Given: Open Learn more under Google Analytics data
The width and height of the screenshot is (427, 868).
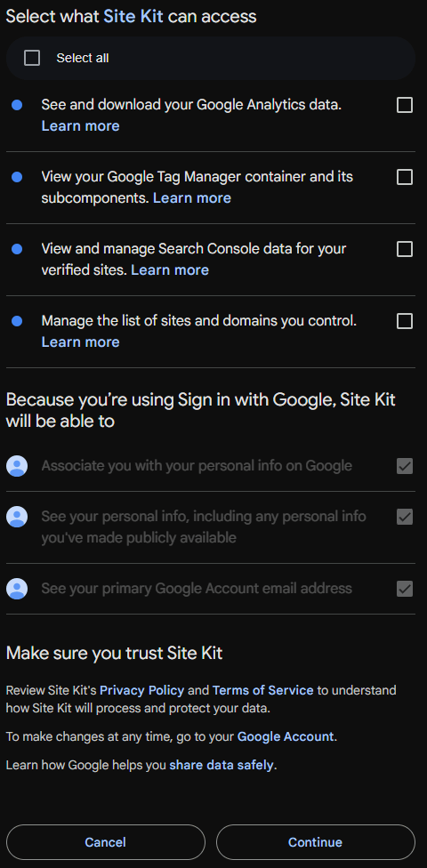Looking at the screenshot, I should pos(80,126).
